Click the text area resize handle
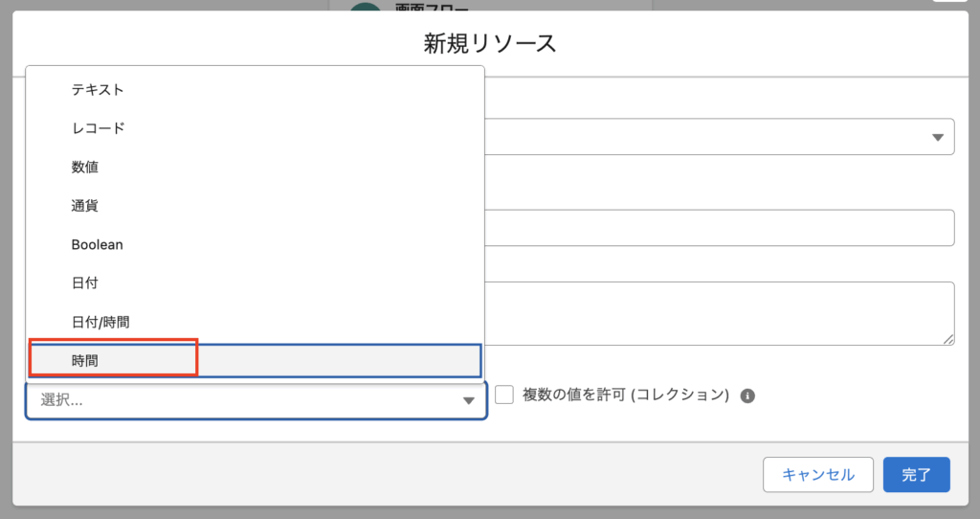The image size is (980, 519). (x=947, y=338)
